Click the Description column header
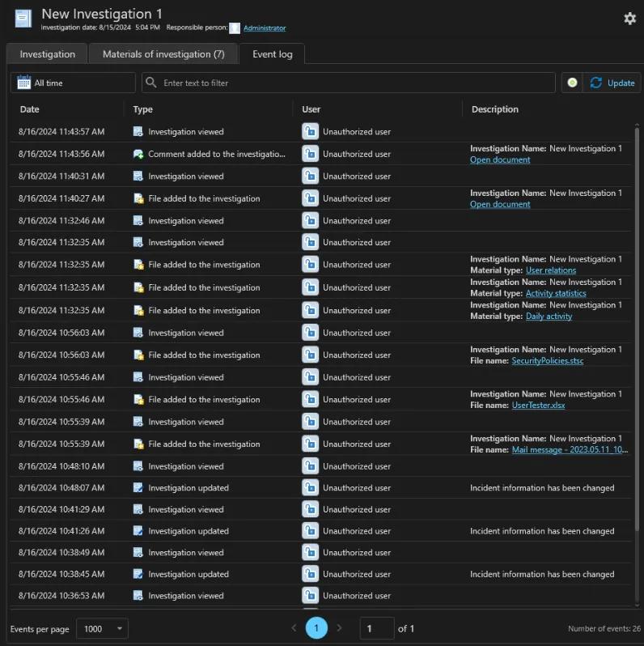 click(x=494, y=109)
